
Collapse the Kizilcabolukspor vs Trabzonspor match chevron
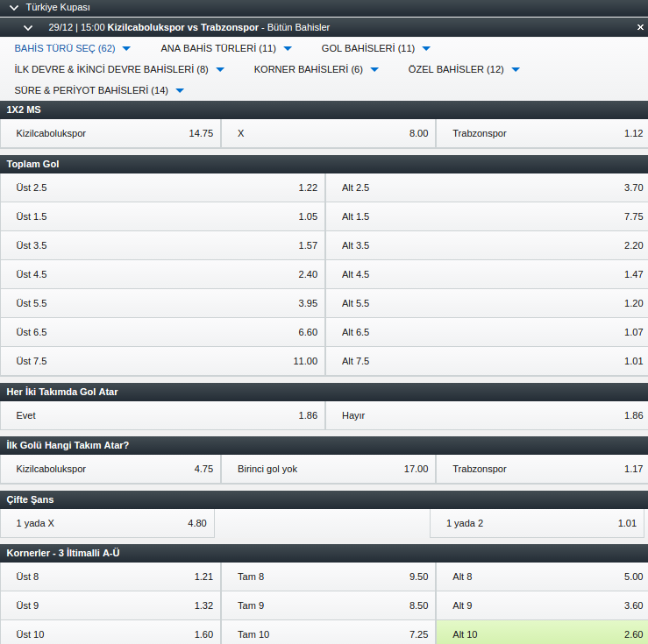pyautogui.click(x=28, y=28)
